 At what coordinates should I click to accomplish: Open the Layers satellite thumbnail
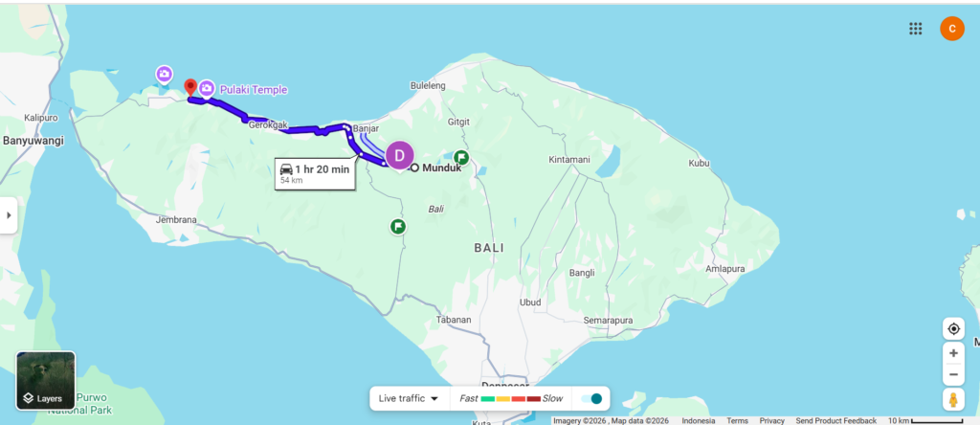coord(46,381)
